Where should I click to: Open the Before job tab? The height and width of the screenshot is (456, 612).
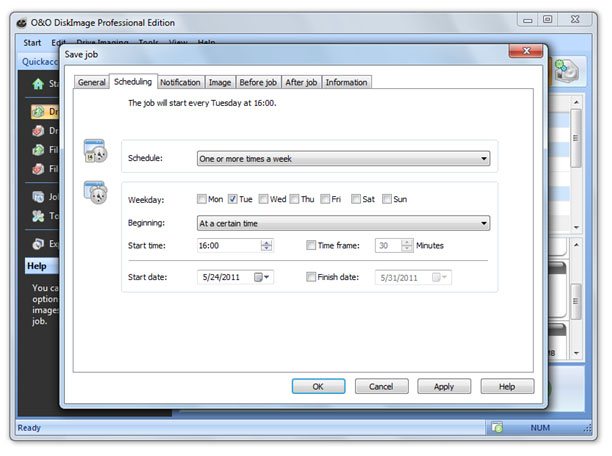click(258, 82)
